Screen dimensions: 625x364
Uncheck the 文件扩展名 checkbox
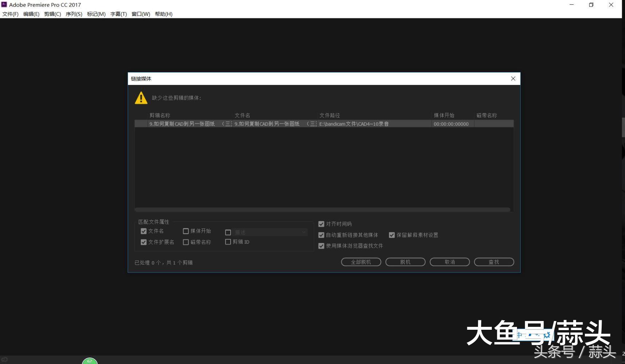click(143, 242)
